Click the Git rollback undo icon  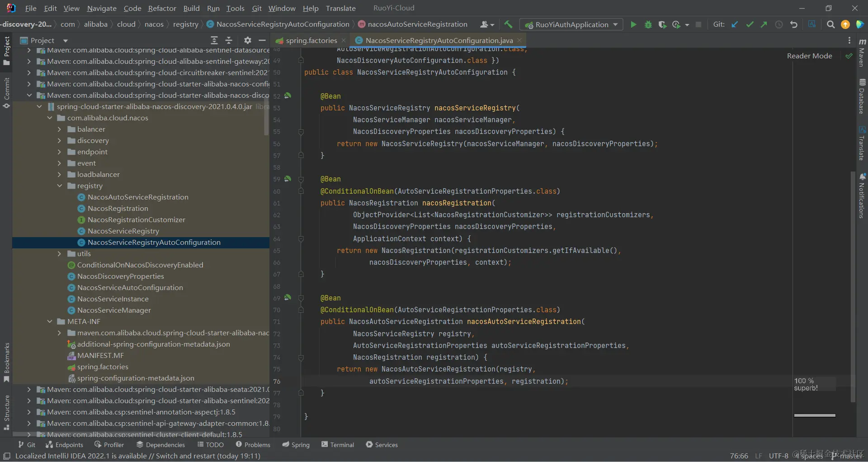pos(793,24)
